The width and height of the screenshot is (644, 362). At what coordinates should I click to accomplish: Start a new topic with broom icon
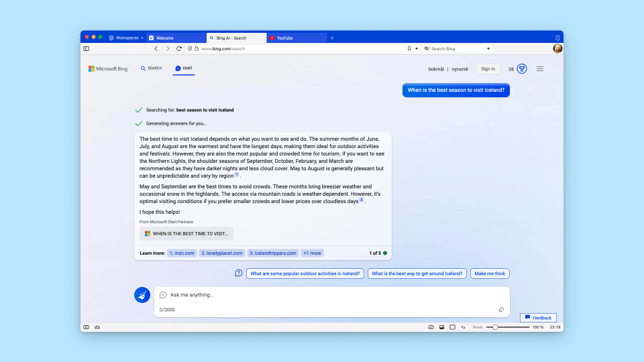pyautogui.click(x=142, y=295)
